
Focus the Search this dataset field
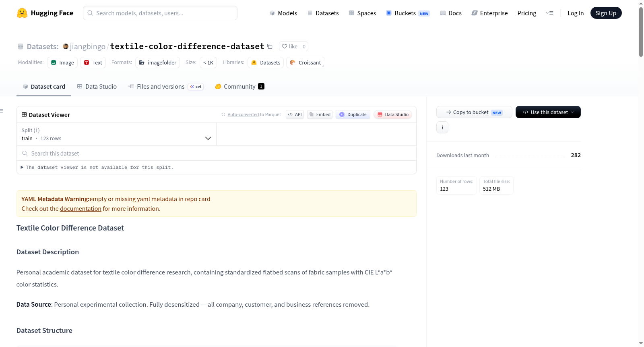point(217,154)
